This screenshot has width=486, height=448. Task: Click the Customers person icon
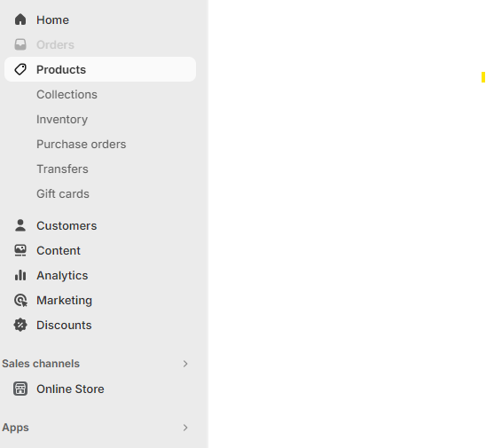click(x=20, y=225)
